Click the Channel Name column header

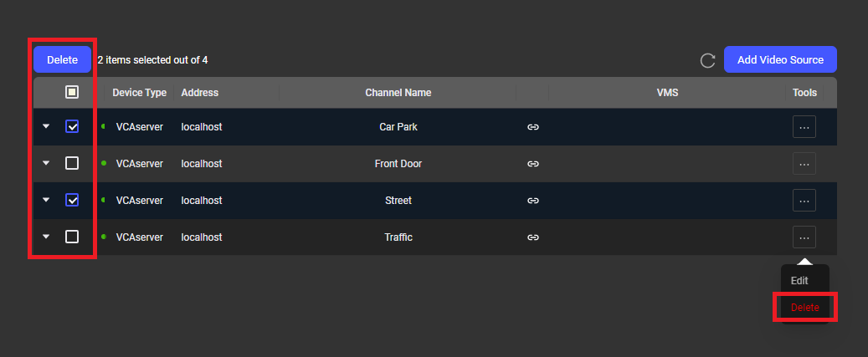click(398, 93)
